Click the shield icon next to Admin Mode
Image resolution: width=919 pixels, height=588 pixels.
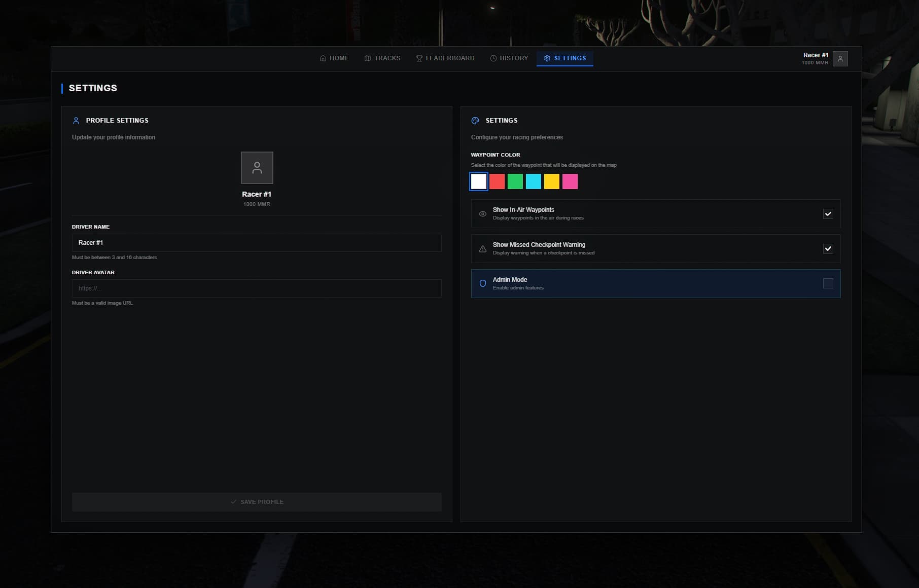coord(482,284)
